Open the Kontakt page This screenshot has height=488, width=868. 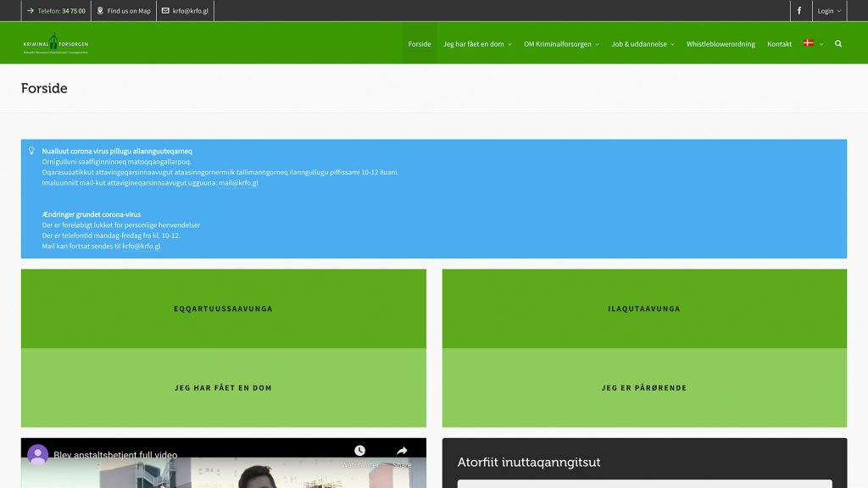[779, 43]
